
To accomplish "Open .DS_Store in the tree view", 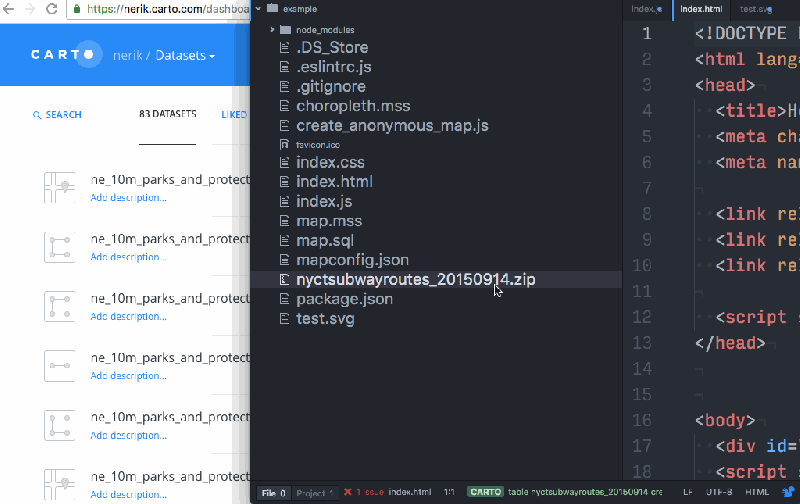I will (332, 47).
